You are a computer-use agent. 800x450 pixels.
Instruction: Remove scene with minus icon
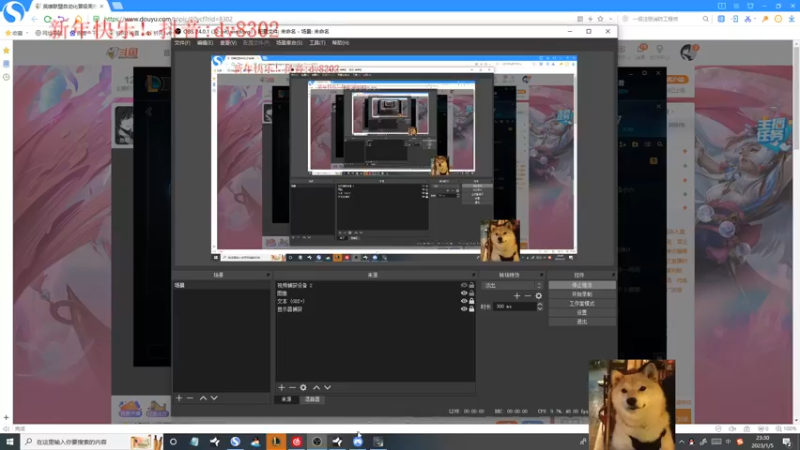point(190,397)
